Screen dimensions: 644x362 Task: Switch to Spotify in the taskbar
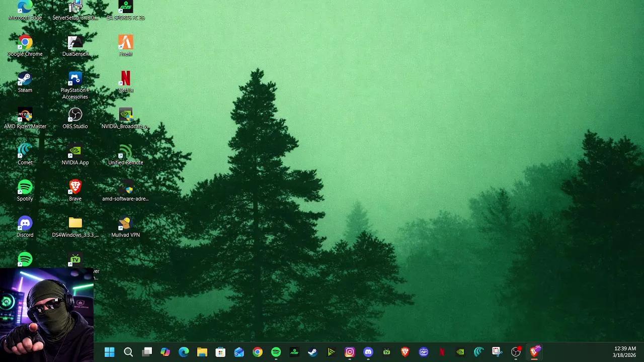[276, 352]
